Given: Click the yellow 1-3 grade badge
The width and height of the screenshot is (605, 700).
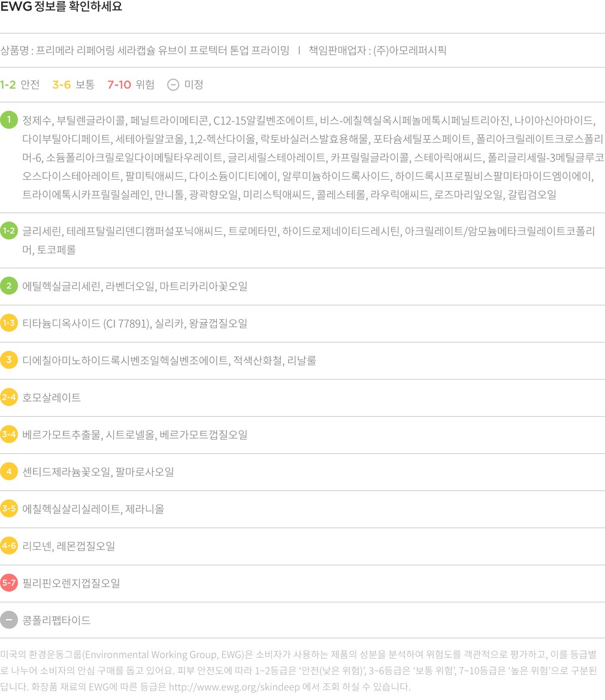Looking at the screenshot, I should [9, 323].
